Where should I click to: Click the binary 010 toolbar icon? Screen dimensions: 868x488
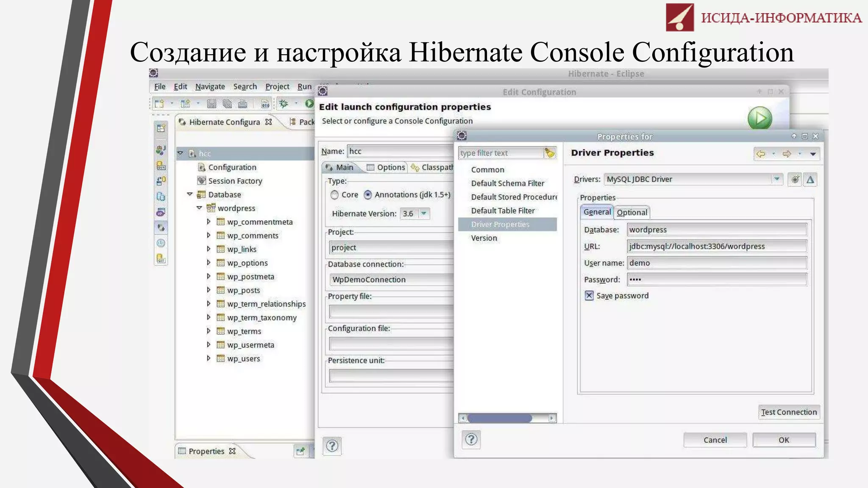[265, 104]
